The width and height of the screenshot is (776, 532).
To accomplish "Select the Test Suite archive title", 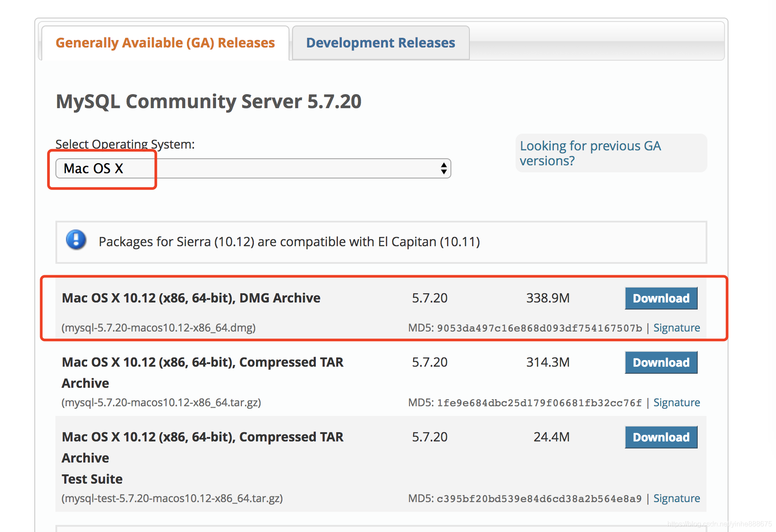I will (202, 458).
